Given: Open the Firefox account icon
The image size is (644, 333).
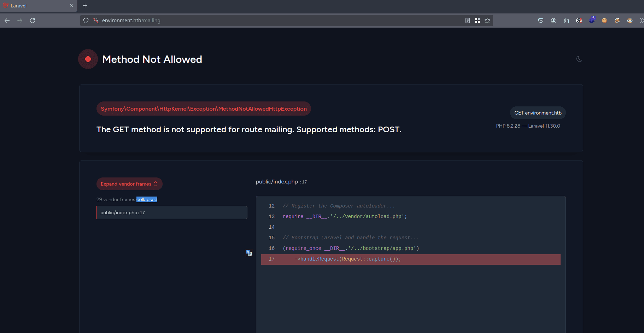Looking at the screenshot, I should pyautogui.click(x=554, y=21).
